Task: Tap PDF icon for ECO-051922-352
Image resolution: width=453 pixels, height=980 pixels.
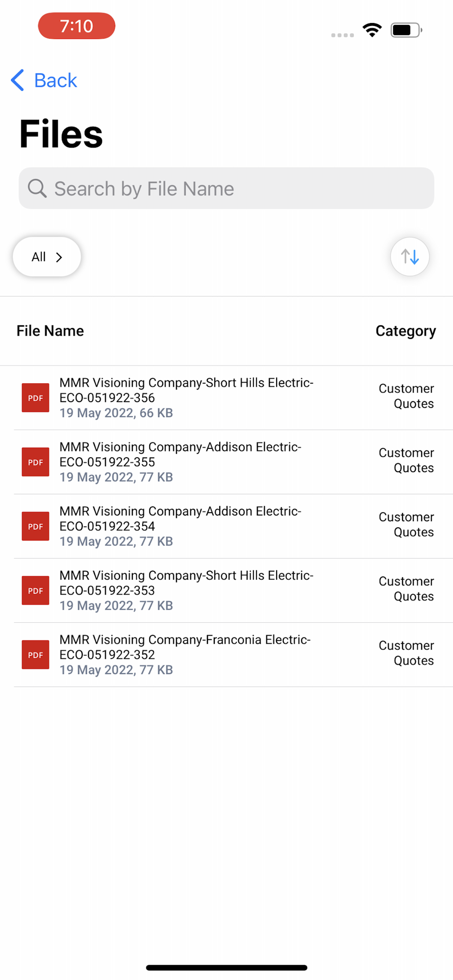Action: point(35,655)
